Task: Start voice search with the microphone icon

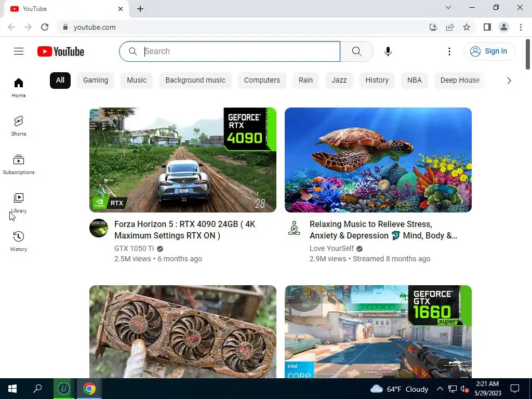Action: click(x=388, y=51)
